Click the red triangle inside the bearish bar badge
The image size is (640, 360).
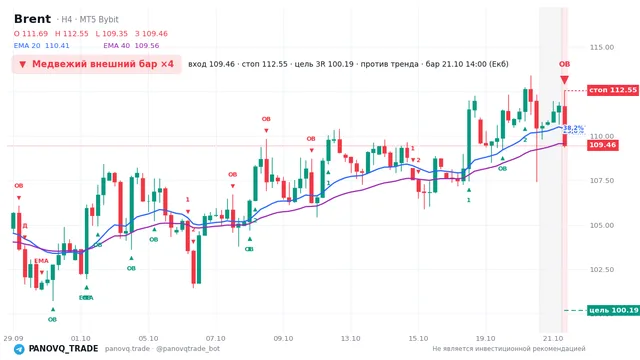[x=23, y=64]
